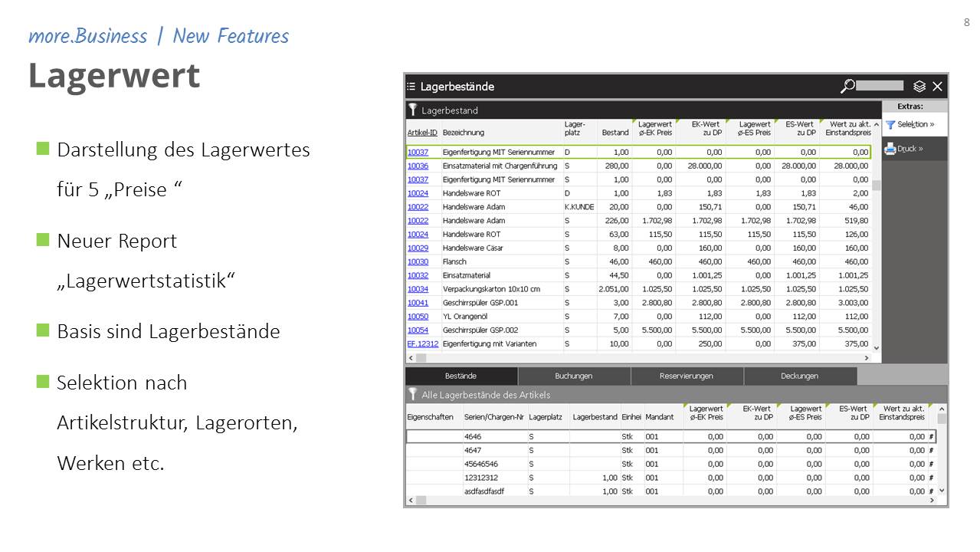The width and height of the screenshot is (980, 552).
Task: Click the upper table horizontal scrollbar left arrow
Action: click(x=410, y=358)
